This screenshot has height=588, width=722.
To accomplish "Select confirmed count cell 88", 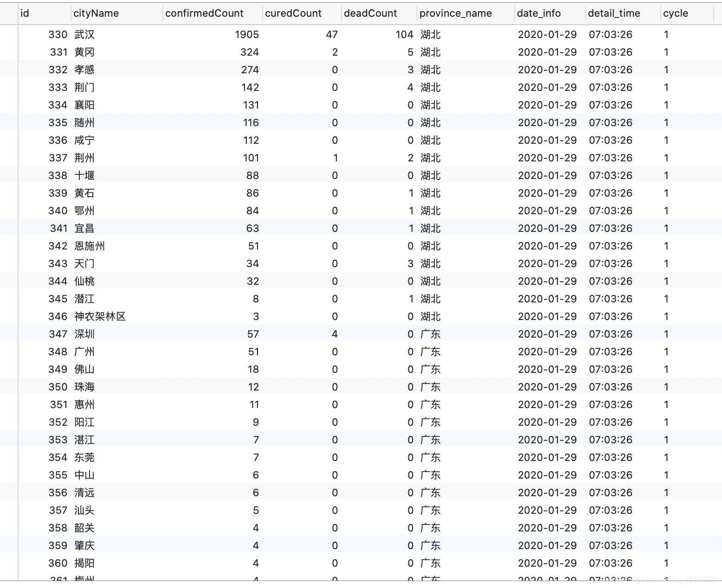I will point(253,175).
